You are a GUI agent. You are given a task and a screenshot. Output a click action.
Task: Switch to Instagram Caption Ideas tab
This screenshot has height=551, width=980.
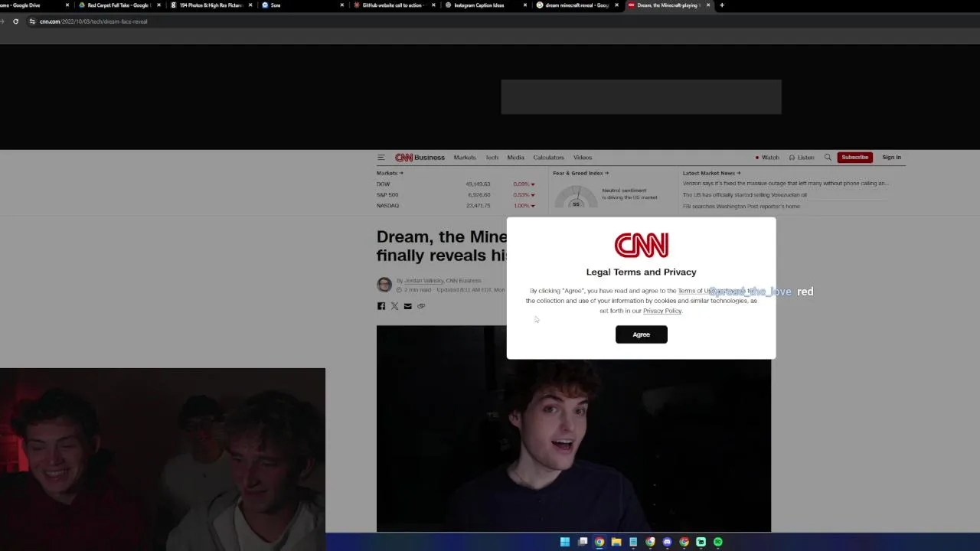tap(485, 5)
